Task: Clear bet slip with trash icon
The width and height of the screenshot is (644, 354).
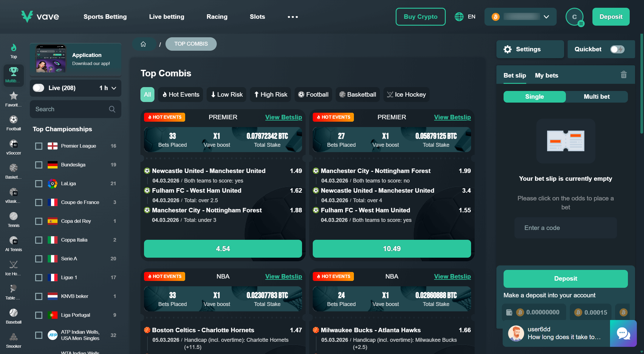Action: point(623,75)
